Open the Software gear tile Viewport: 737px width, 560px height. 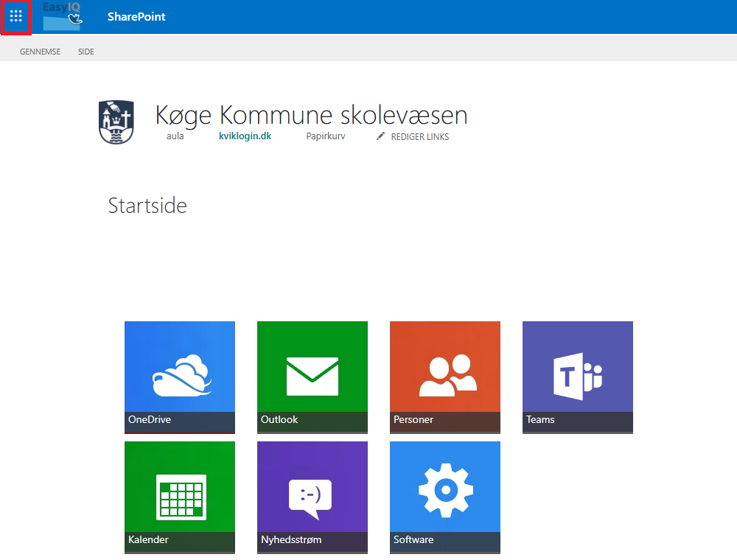[x=445, y=497]
